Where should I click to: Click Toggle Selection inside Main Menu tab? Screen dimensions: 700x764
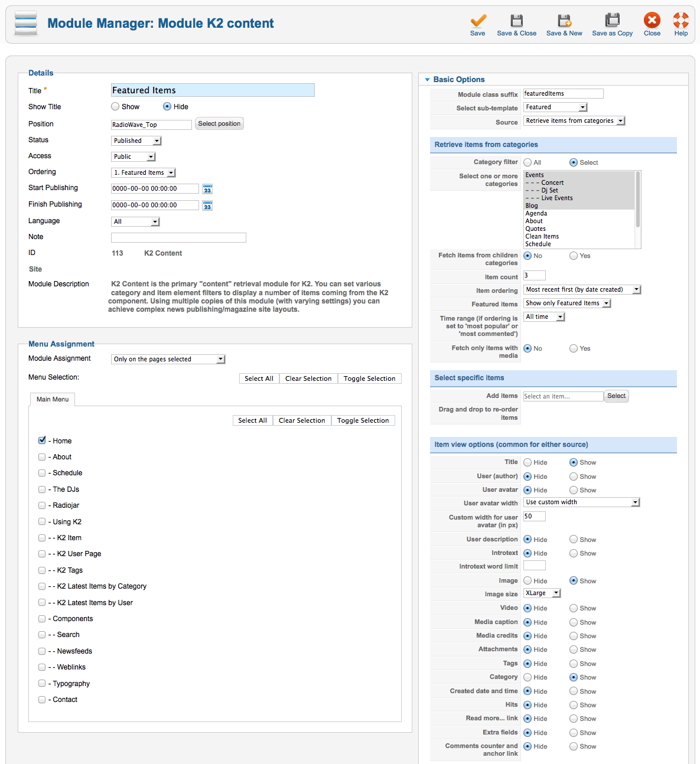[x=363, y=420]
